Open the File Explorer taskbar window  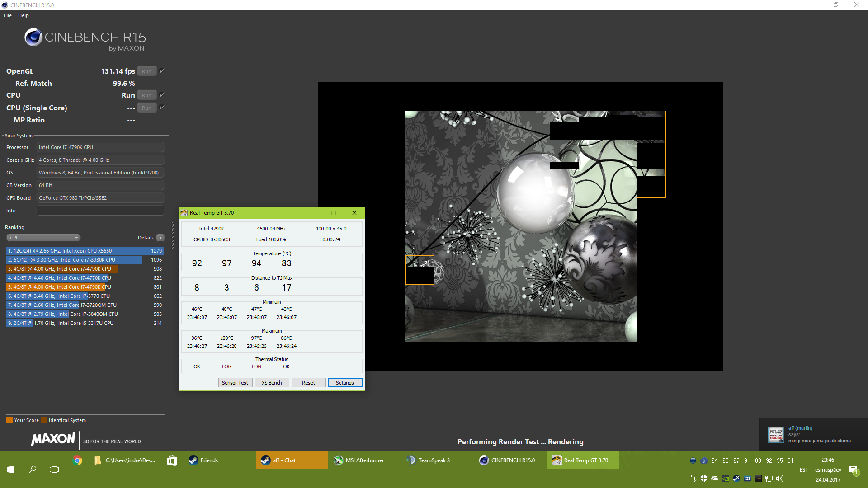(125, 460)
